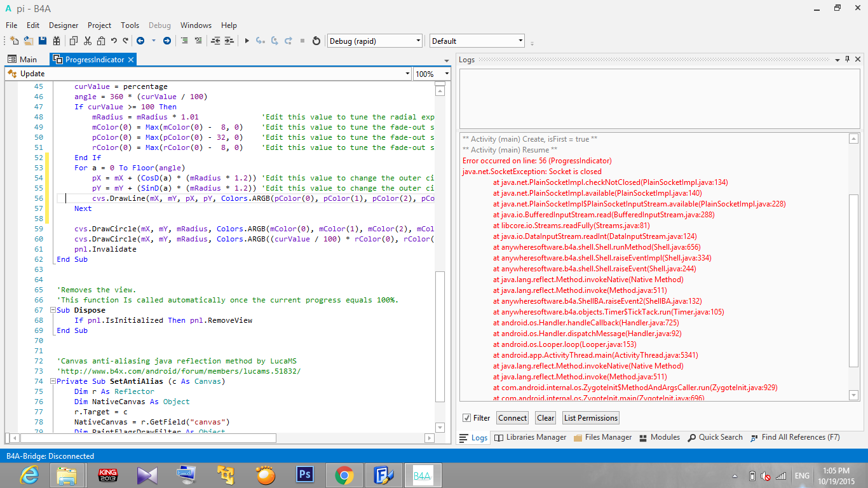Open Chrome from the Windows taskbar
868x488 pixels.
point(344,475)
